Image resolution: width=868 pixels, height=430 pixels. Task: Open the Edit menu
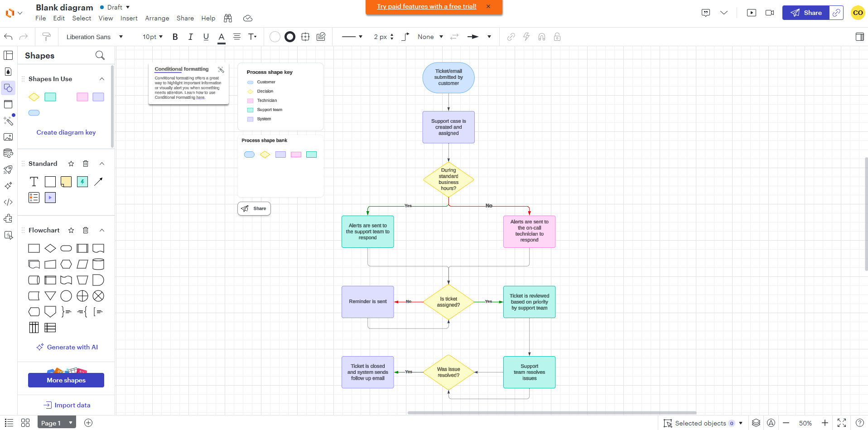point(59,18)
